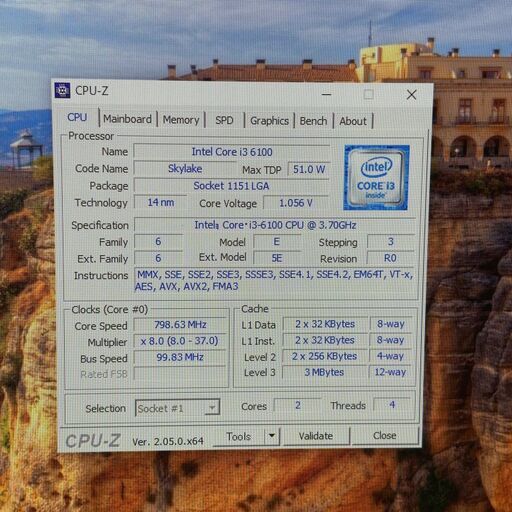This screenshot has width=512, height=512.
Task: Close the window with the X icon
Action: (x=412, y=95)
